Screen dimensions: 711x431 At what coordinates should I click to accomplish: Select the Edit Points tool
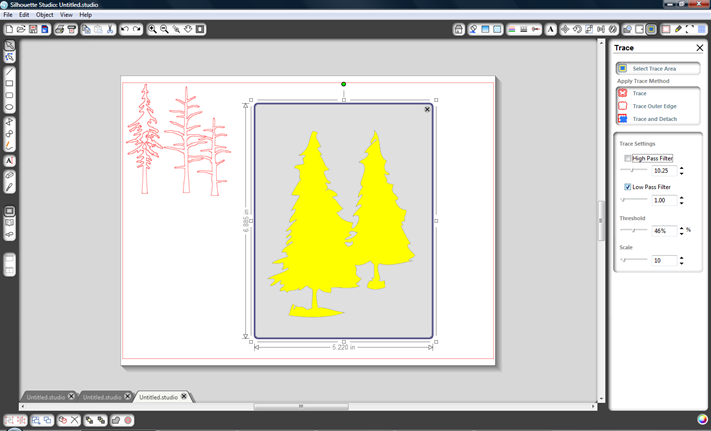[x=10, y=57]
